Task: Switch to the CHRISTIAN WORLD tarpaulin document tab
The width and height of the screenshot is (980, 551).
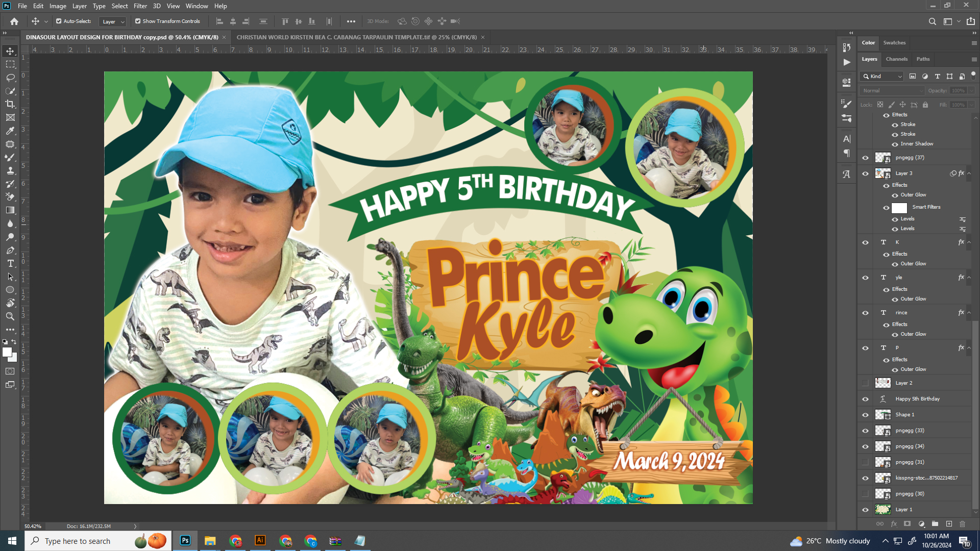Action: point(356,37)
